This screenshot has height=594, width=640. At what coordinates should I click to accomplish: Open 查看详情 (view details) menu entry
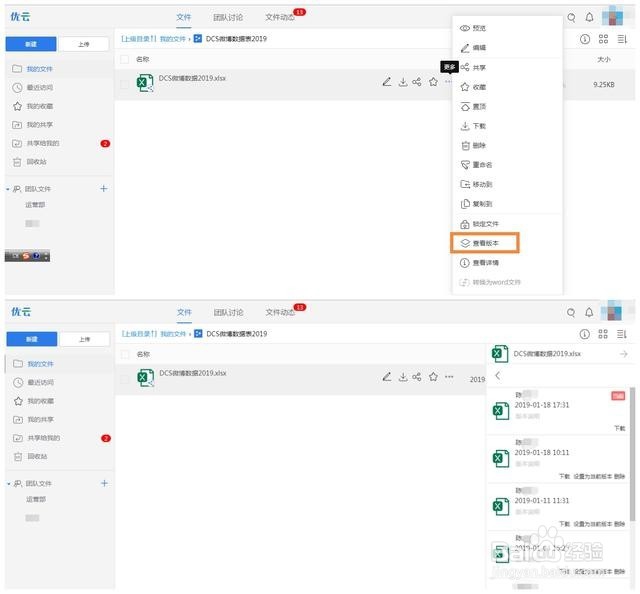click(479, 263)
